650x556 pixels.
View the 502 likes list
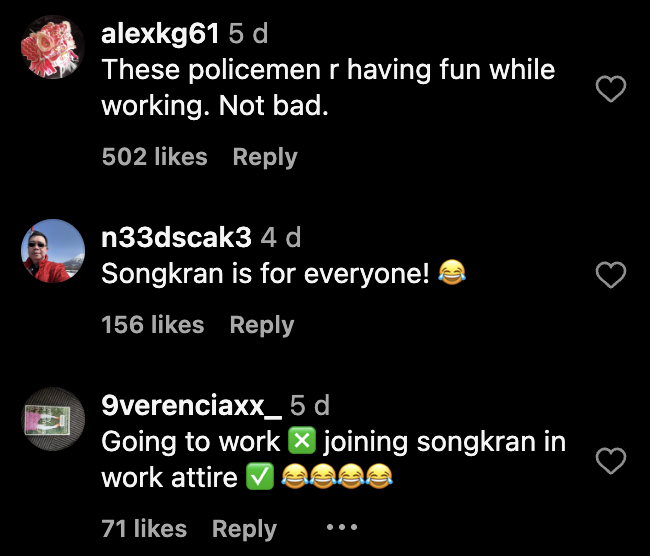click(x=154, y=157)
